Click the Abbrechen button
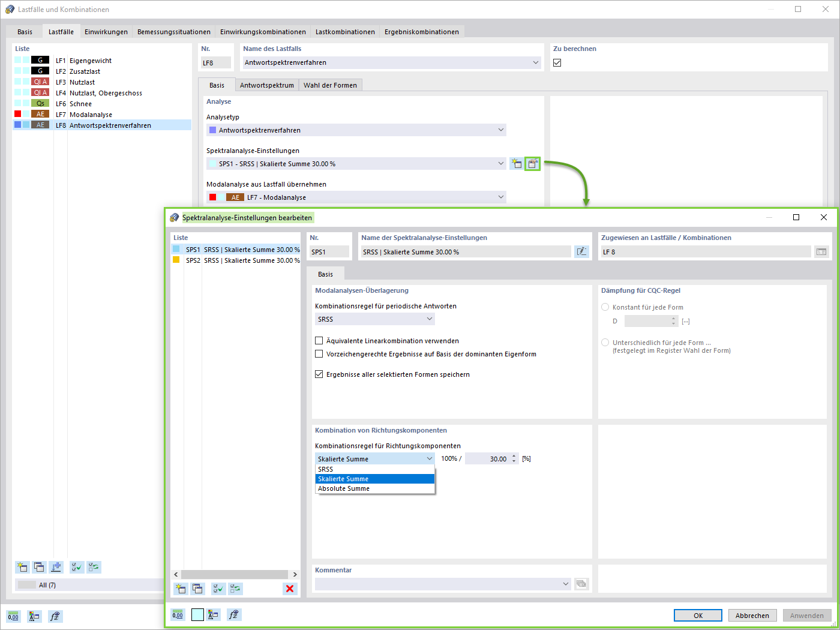This screenshot has height=630, width=840. 752,616
